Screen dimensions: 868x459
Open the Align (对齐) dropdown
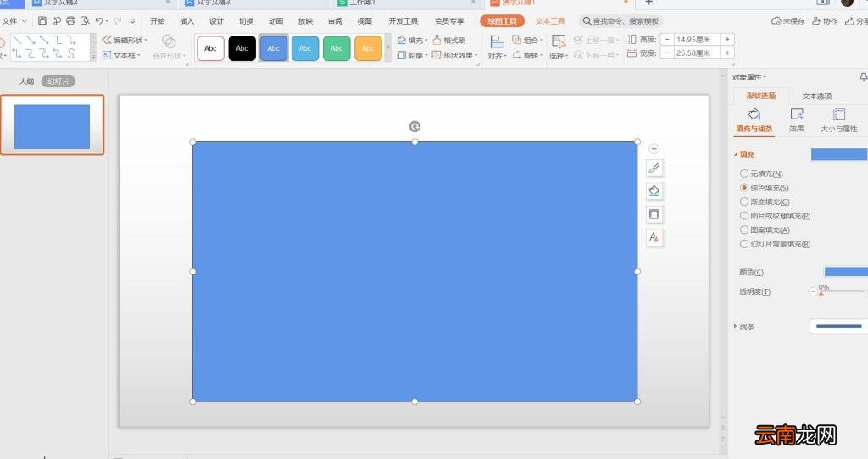497,47
